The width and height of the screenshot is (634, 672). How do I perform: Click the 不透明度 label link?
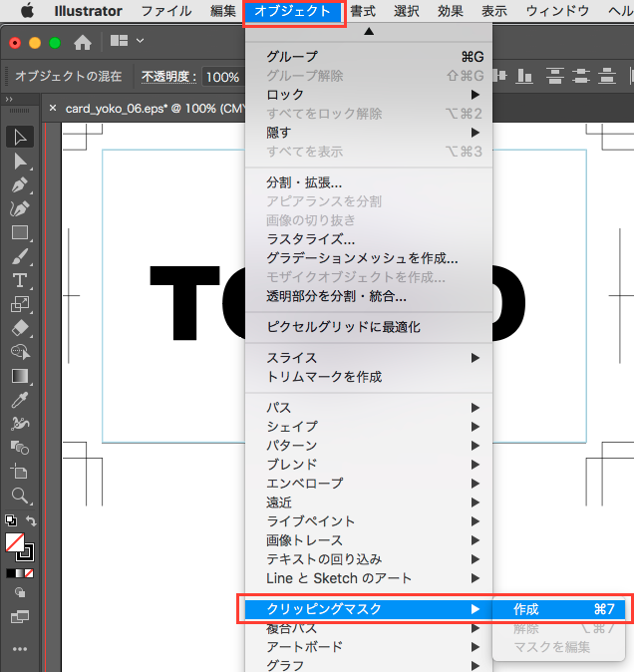pyautogui.click(x=168, y=76)
